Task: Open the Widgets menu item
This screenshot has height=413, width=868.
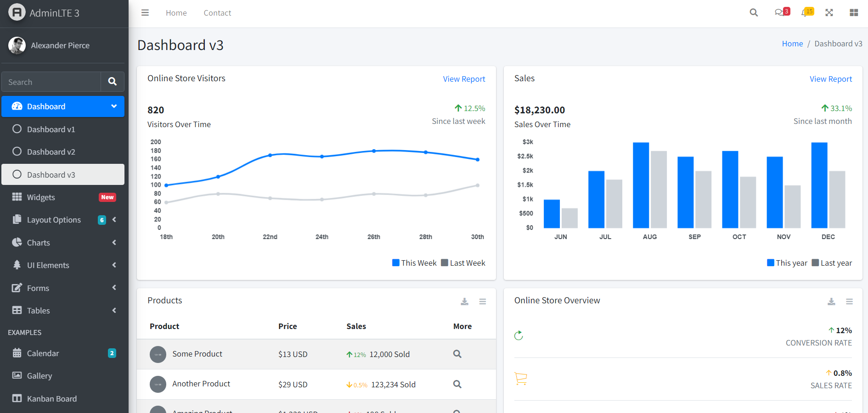Action: click(63, 197)
